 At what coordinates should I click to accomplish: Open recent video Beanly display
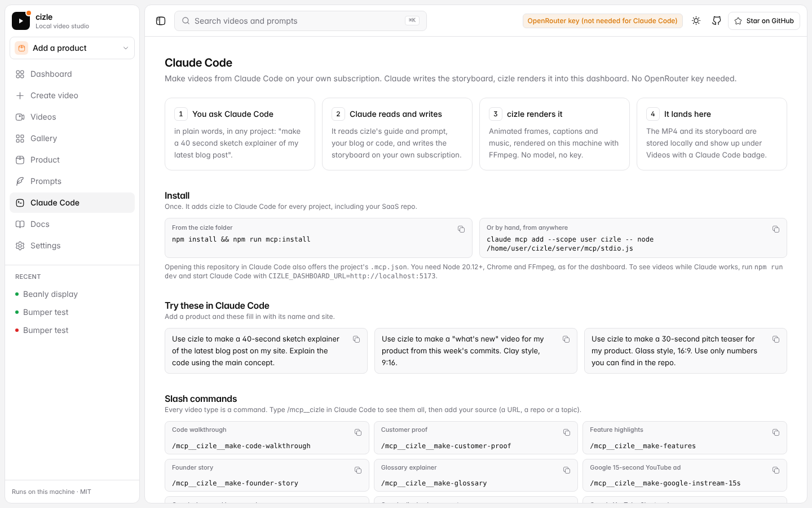tap(72, 294)
